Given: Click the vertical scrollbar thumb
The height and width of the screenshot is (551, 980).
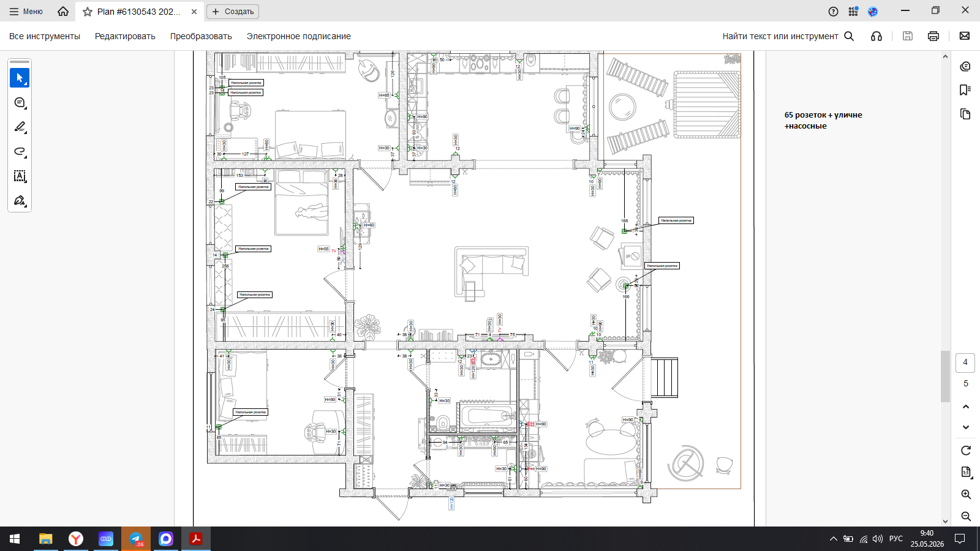Looking at the screenshot, I should click(945, 377).
